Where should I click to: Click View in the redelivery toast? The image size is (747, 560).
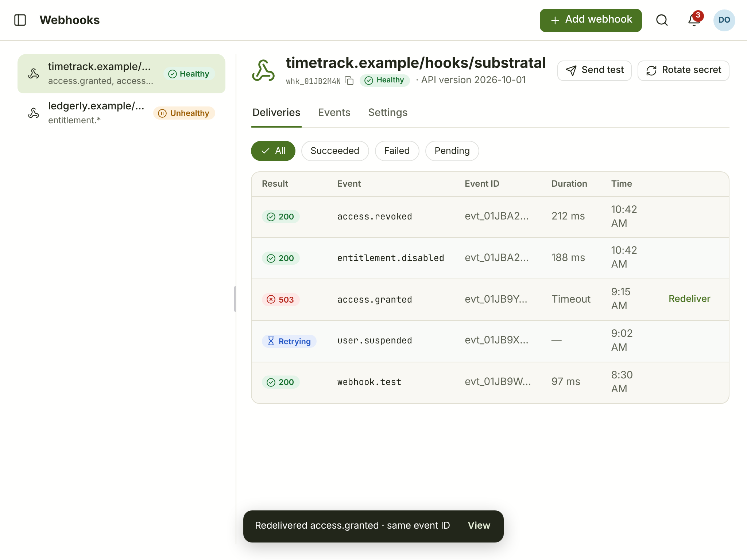[x=479, y=525]
